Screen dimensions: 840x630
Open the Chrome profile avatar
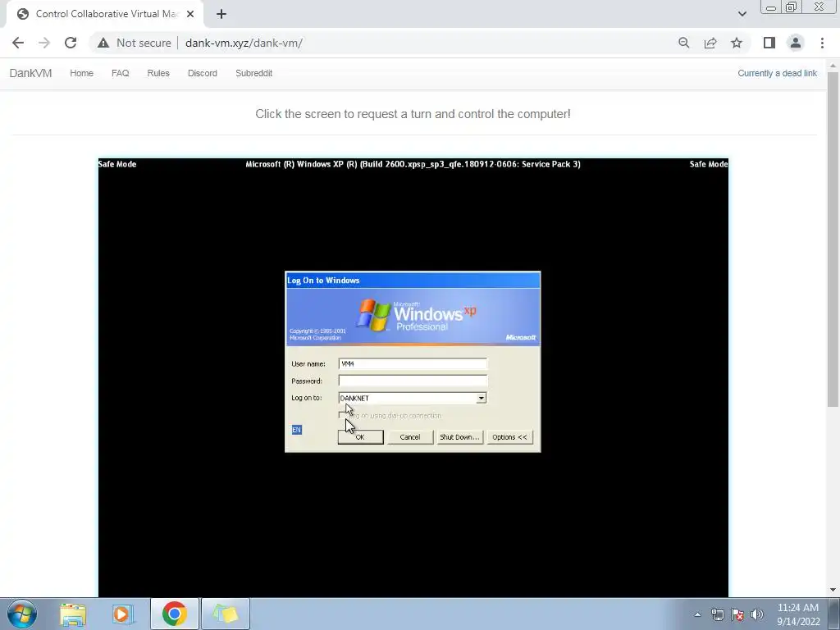pos(796,43)
